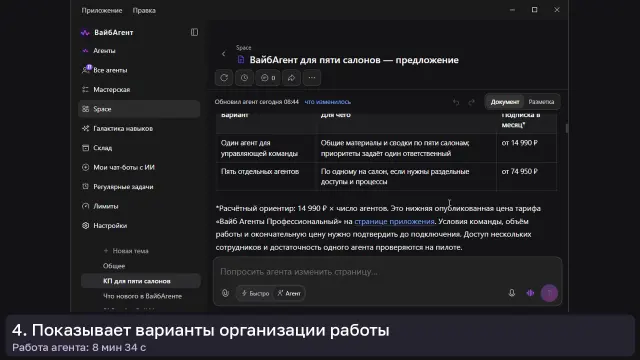Viewport: 640px width, 360px height.
Task: Click the Регулярные задачи clock icon
Action: pyautogui.click(x=85, y=187)
